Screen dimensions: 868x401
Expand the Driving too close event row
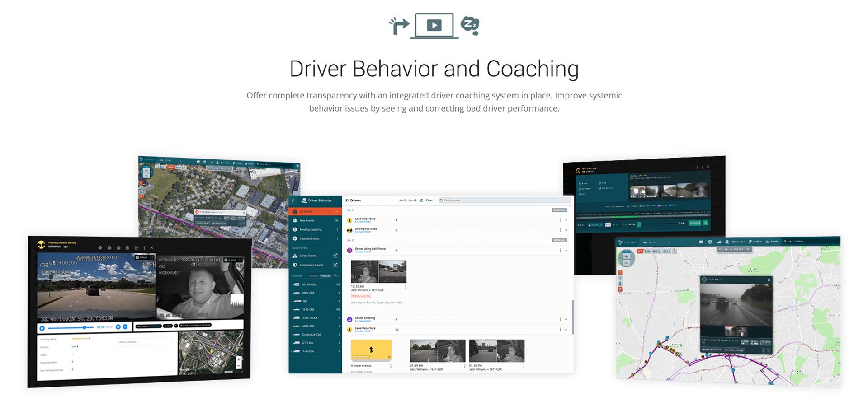click(566, 230)
